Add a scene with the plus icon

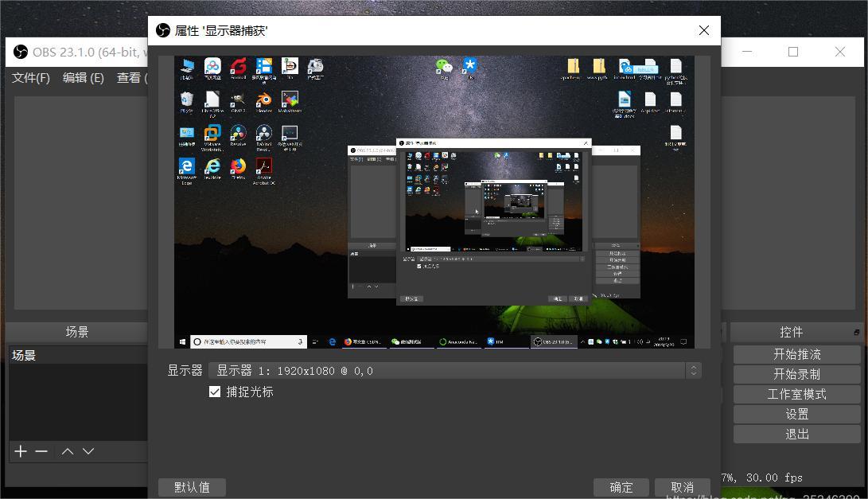tap(21, 451)
